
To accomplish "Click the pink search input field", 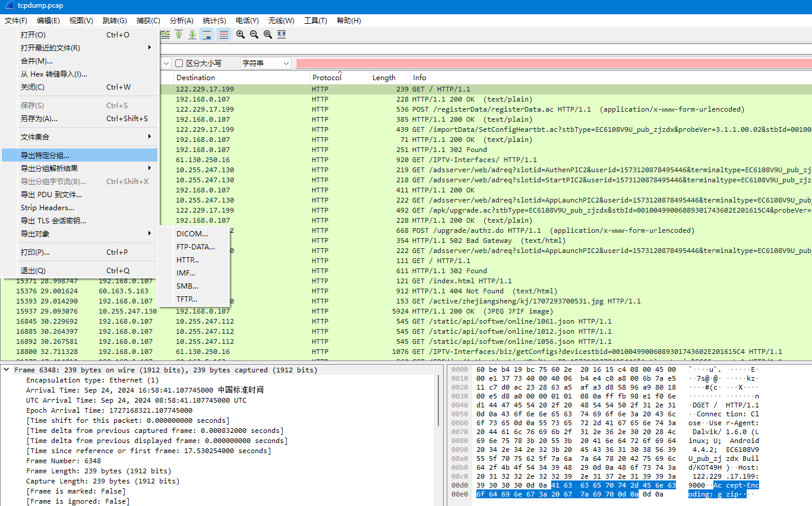I will pos(554,63).
